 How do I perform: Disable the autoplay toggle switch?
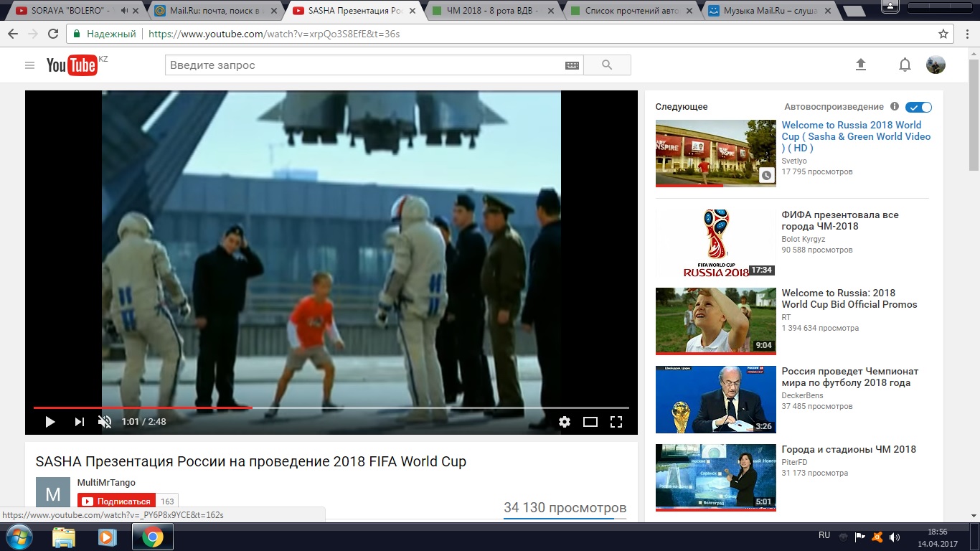[x=918, y=107]
